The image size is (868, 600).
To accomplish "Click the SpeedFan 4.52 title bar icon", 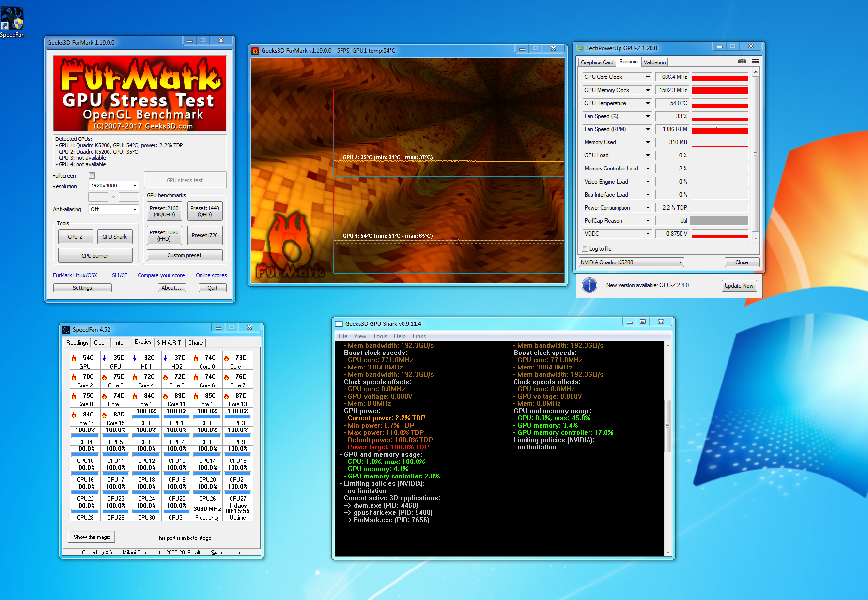I will coord(66,330).
